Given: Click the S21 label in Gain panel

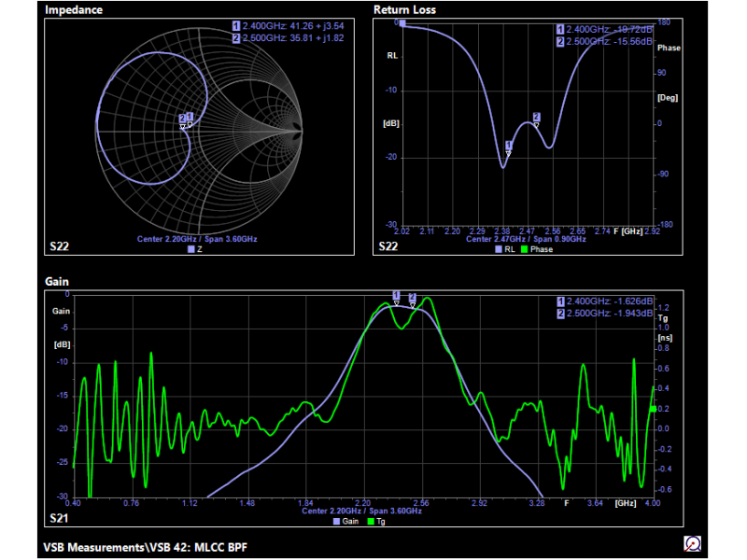Looking at the screenshot, I should 59,516.
